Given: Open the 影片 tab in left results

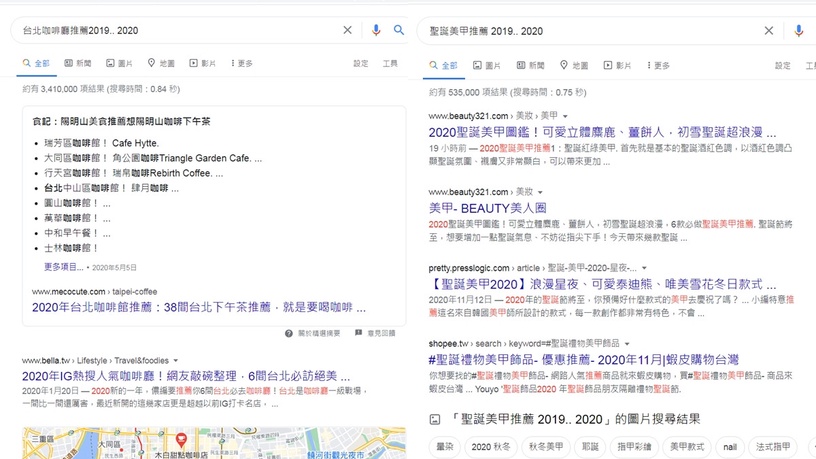Looking at the screenshot, I should [x=202, y=63].
